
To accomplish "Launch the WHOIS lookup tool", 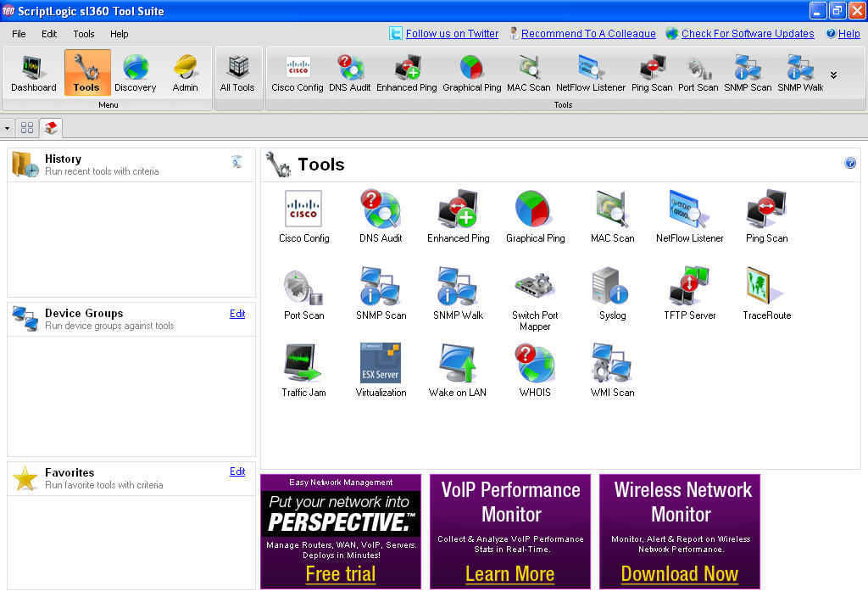I will point(535,365).
